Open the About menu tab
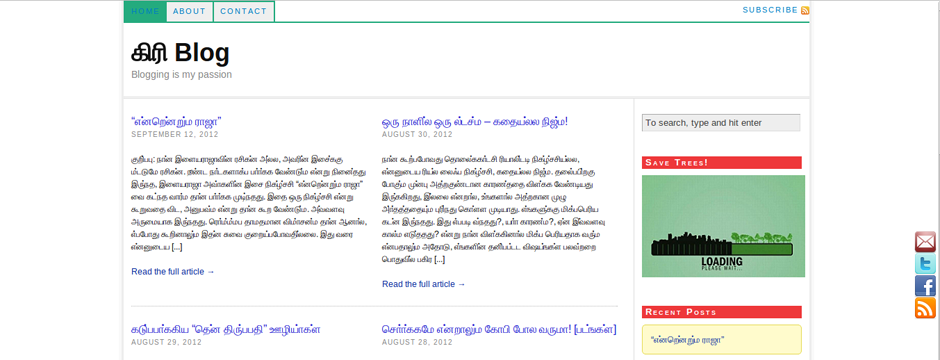This screenshot has width=940, height=360. (x=189, y=11)
